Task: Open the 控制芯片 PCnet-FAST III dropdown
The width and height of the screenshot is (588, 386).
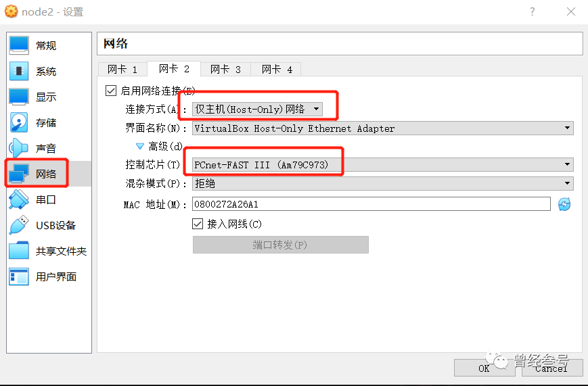Action: pos(382,164)
